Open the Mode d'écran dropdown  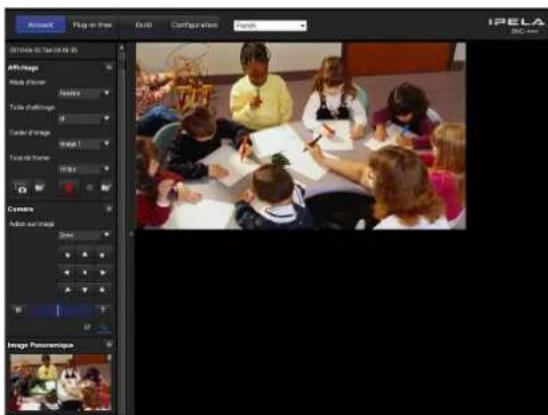pos(84,93)
